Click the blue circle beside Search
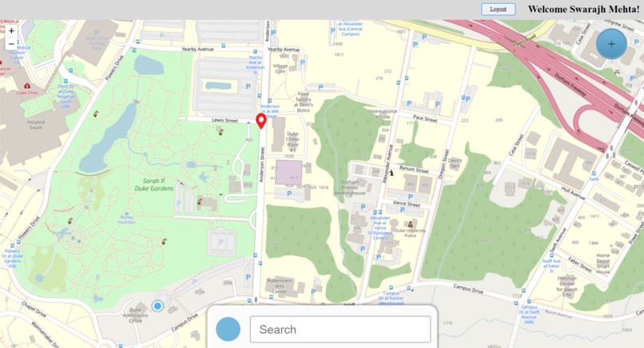This screenshot has width=644, height=348. [228, 329]
